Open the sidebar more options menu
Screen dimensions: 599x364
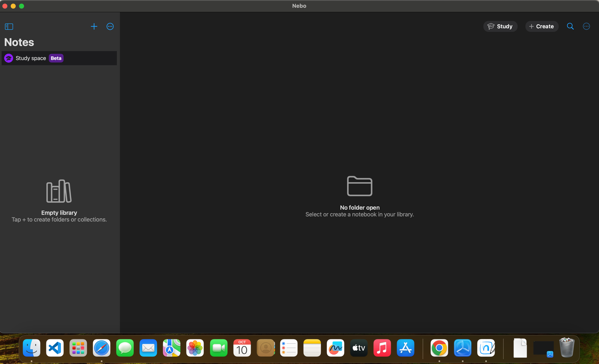[110, 27]
